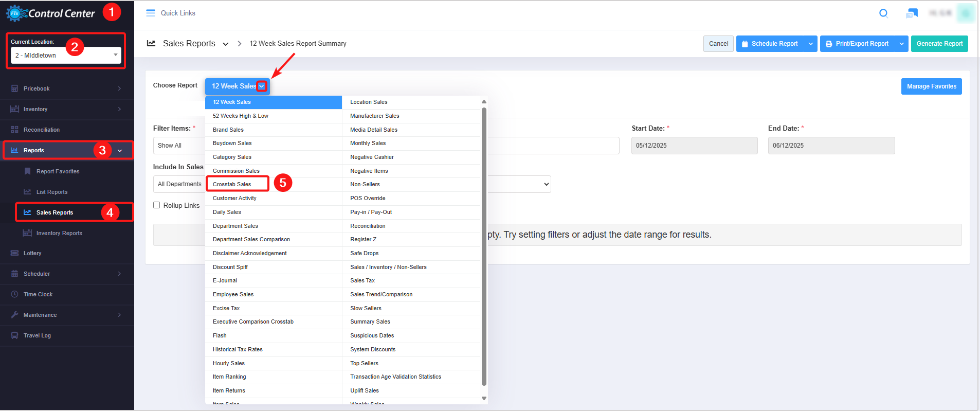Click the List Reports chart icon
Screen dimensions: 980x411
[27, 192]
